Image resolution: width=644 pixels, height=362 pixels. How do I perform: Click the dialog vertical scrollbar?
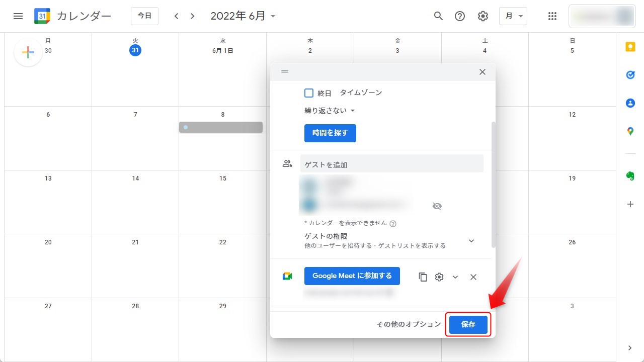[x=494, y=185]
